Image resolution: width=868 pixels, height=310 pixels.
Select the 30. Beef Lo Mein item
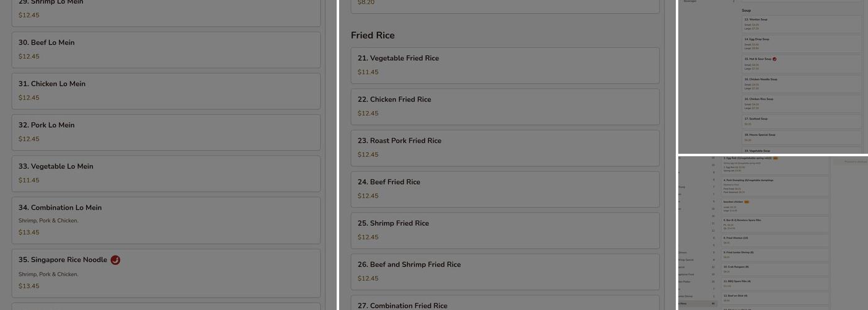click(x=166, y=50)
